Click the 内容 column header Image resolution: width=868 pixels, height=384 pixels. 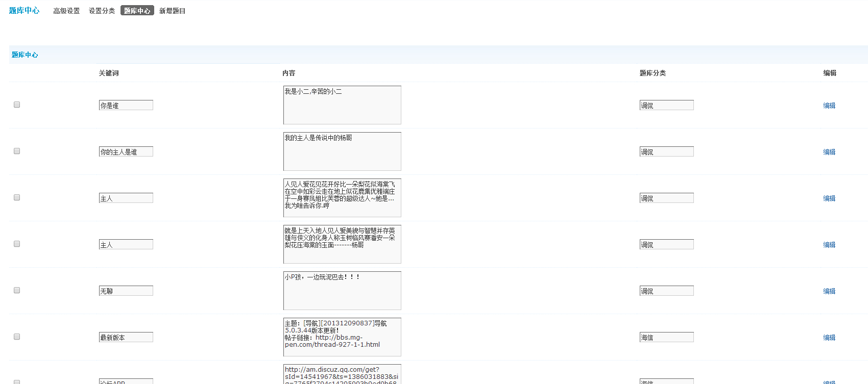pos(289,73)
